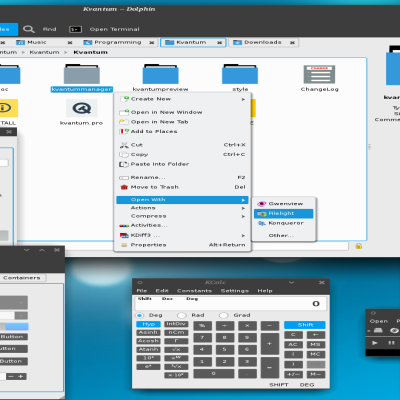The image size is (400, 400).
Task: Open folder with Filelight
Action: click(284, 213)
